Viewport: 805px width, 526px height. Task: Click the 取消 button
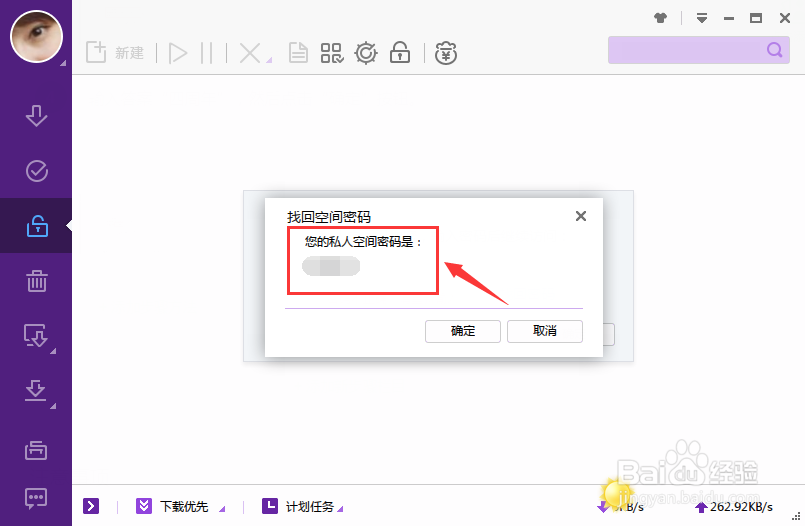pyautogui.click(x=545, y=331)
